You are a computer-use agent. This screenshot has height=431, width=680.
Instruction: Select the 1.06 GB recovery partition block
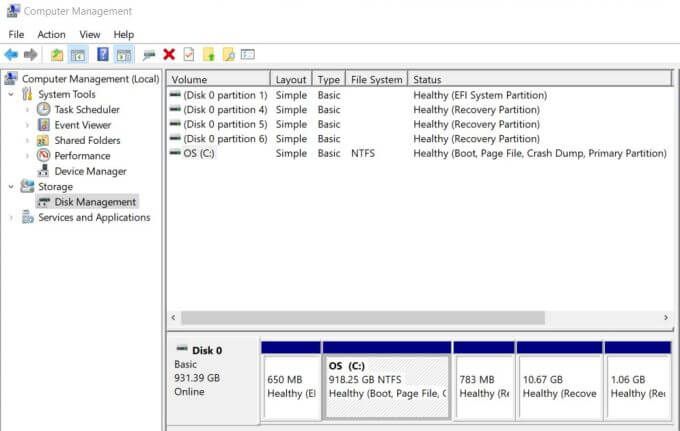pos(638,381)
